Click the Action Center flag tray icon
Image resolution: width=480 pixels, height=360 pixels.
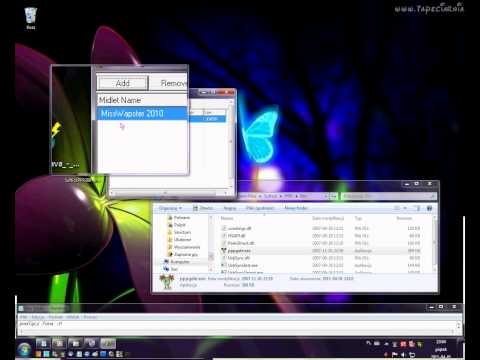(x=394, y=354)
